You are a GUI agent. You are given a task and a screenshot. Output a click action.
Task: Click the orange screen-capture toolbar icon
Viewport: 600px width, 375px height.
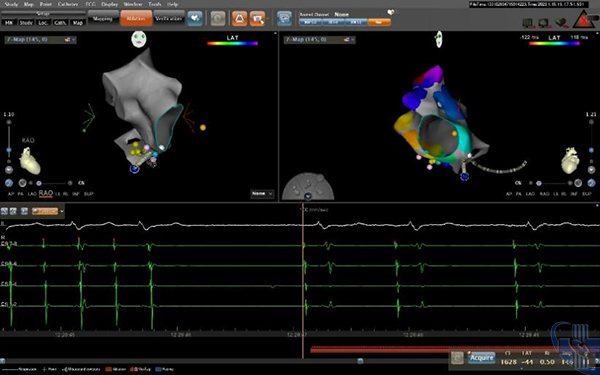258,19
